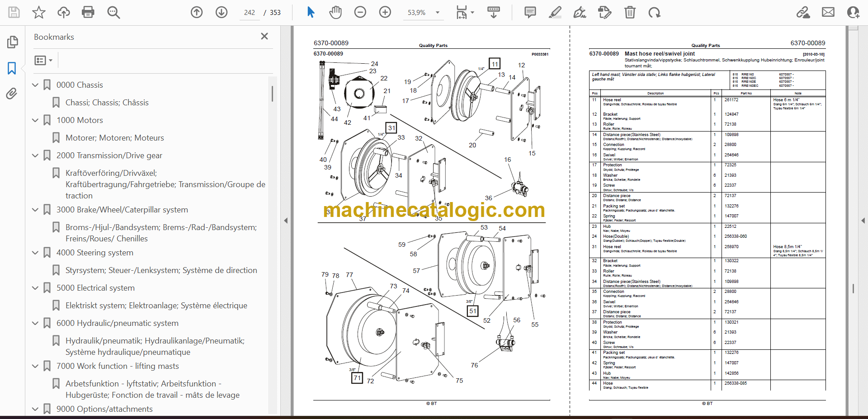Open the 1000 Motors bookmark
The height and width of the screenshot is (419, 868).
pos(80,120)
